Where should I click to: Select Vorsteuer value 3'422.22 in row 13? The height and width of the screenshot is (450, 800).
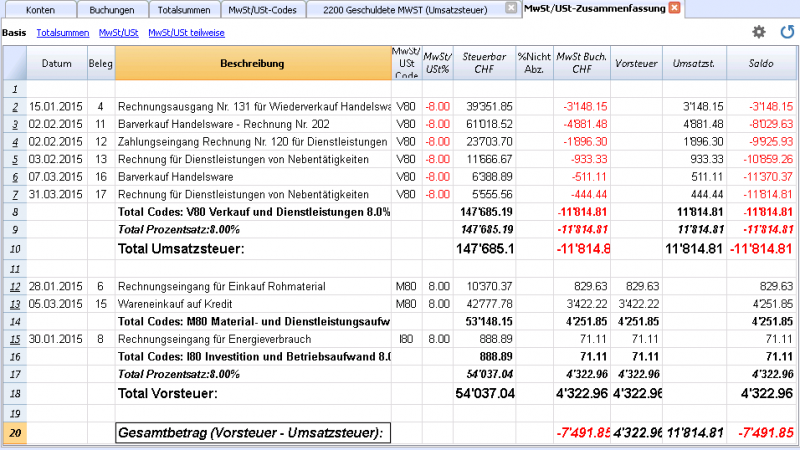[636, 304]
